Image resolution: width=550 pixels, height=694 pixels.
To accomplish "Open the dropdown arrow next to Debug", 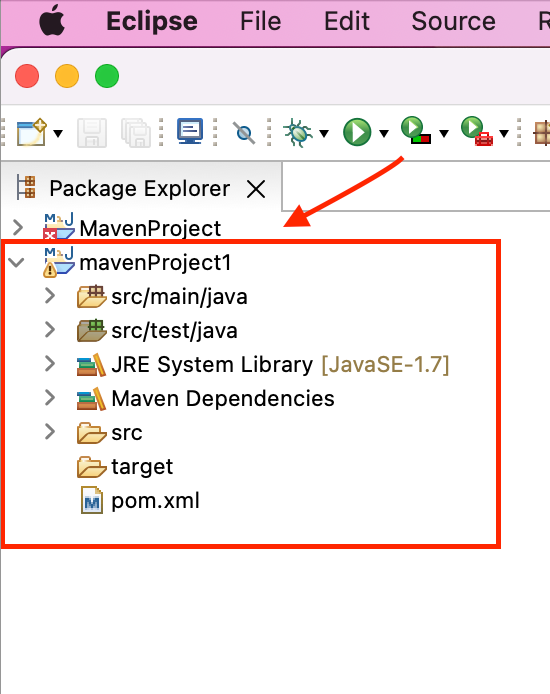I will click(324, 133).
